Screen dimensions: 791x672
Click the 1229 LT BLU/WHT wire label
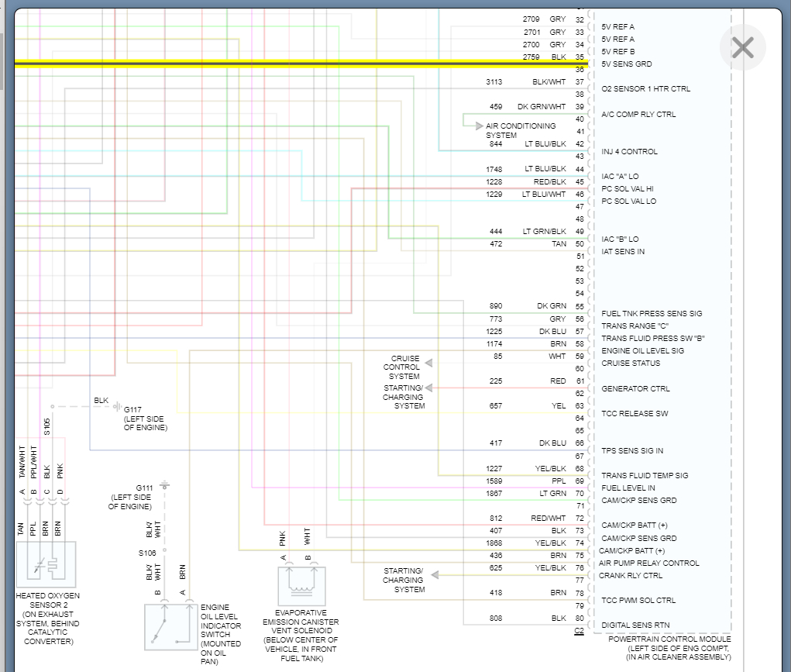(526, 194)
